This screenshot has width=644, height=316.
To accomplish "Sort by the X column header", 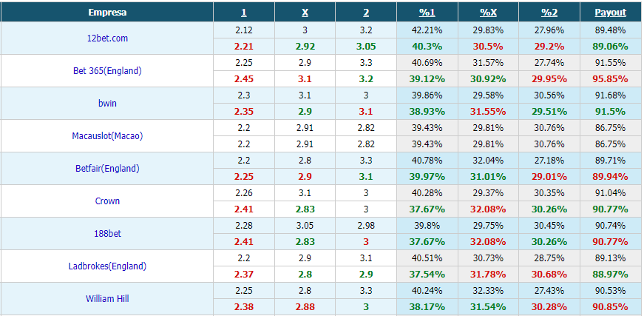I will [305, 13].
